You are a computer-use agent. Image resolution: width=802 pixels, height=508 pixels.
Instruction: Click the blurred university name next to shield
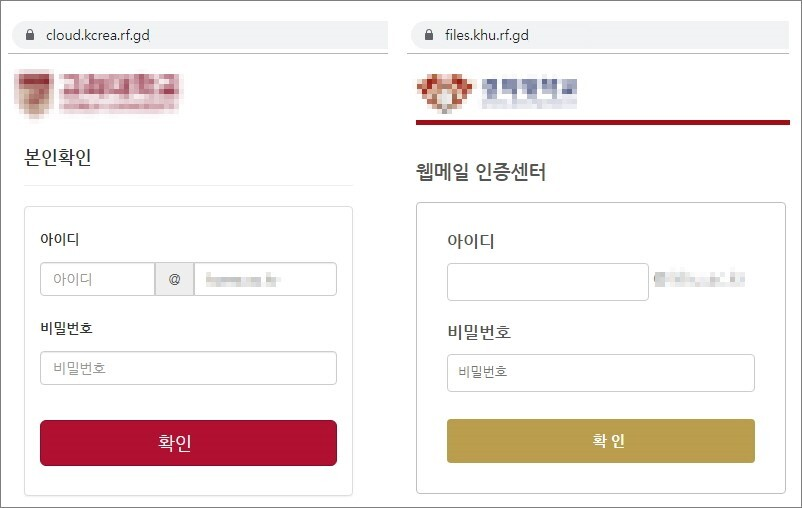click(x=120, y=92)
